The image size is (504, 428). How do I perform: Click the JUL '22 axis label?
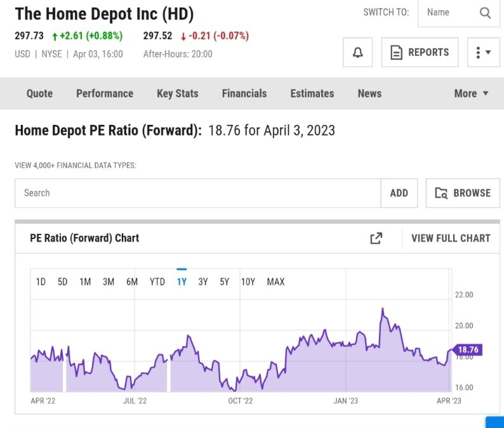[x=135, y=401]
